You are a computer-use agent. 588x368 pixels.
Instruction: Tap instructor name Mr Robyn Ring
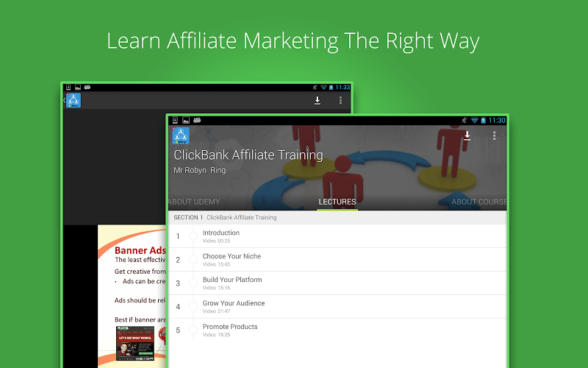point(199,170)
